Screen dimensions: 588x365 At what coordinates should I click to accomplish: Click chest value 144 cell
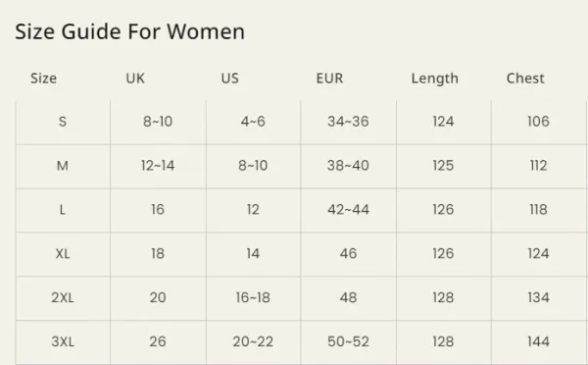pyautogui.click(x=538, y=341)
